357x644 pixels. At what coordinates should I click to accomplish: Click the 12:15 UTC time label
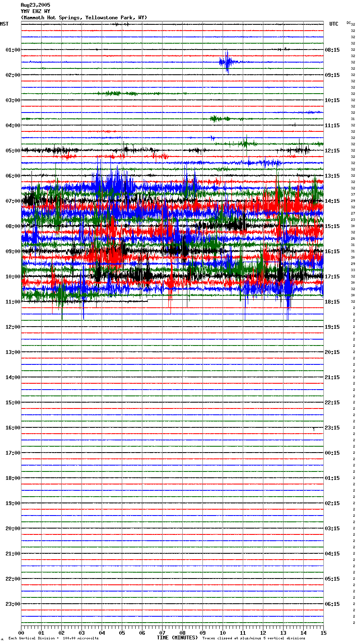(332, 151)
